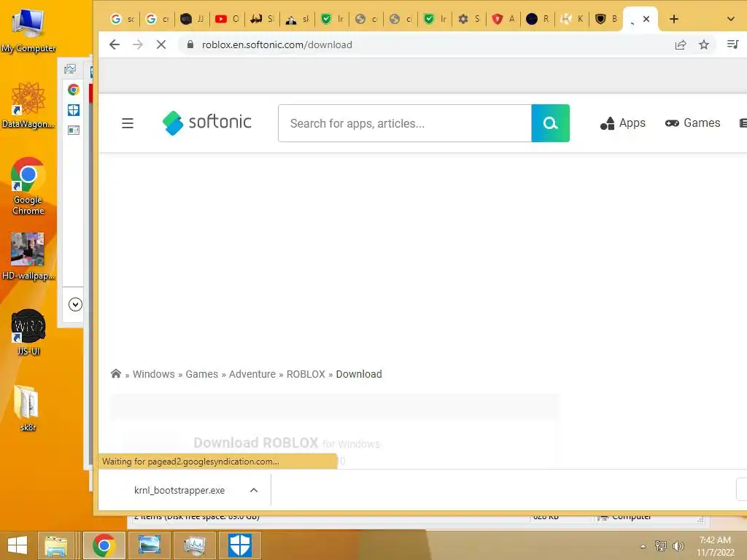The width and height of the screenshot is (747, 560).
Task: Switch to the settings gear tab
Action: (469, 19)
